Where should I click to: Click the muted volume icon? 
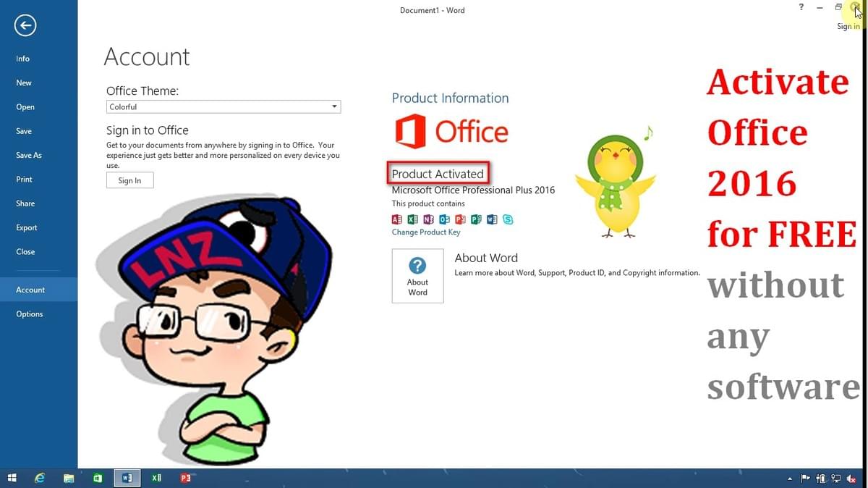click(x=851, y=479)
